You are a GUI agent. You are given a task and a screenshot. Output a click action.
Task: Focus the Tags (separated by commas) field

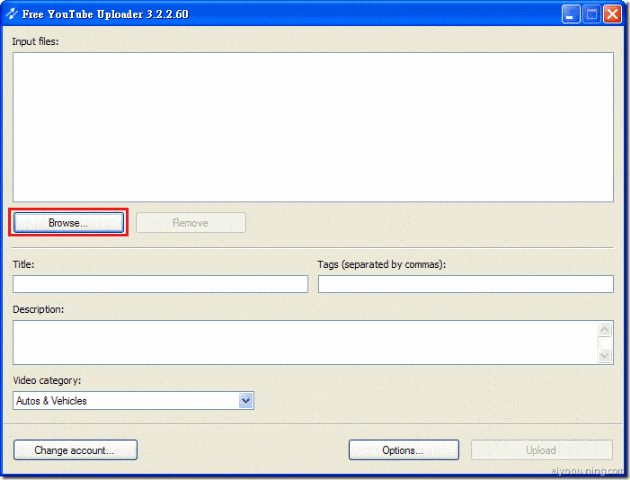click(466, 284)
